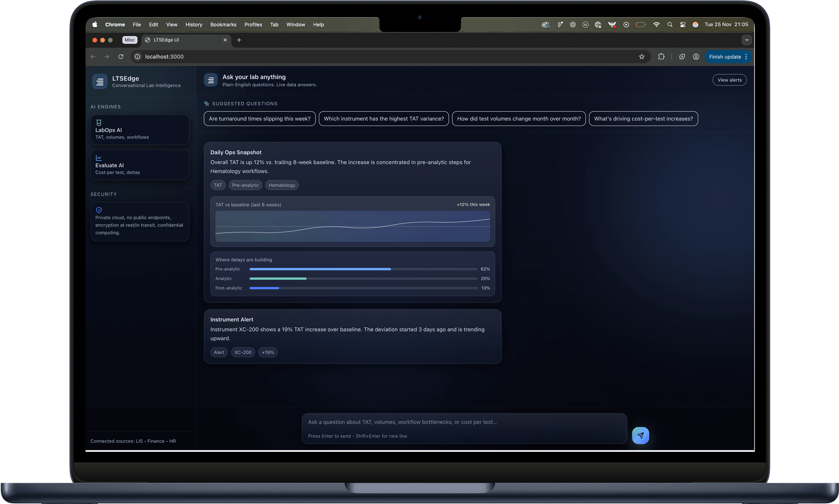839x504 pixels.
Task: Select 'Which instrument has the highest TAT variance?'
Action: tap(384, 119)
